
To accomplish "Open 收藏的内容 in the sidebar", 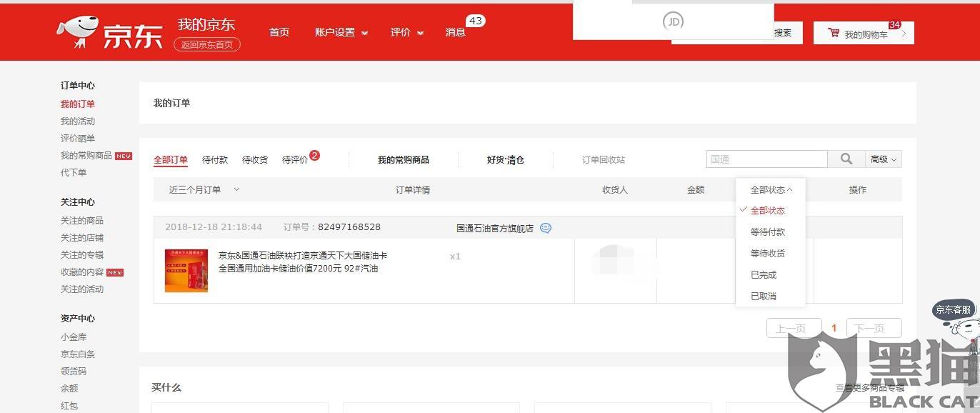I will click(82, 272).
